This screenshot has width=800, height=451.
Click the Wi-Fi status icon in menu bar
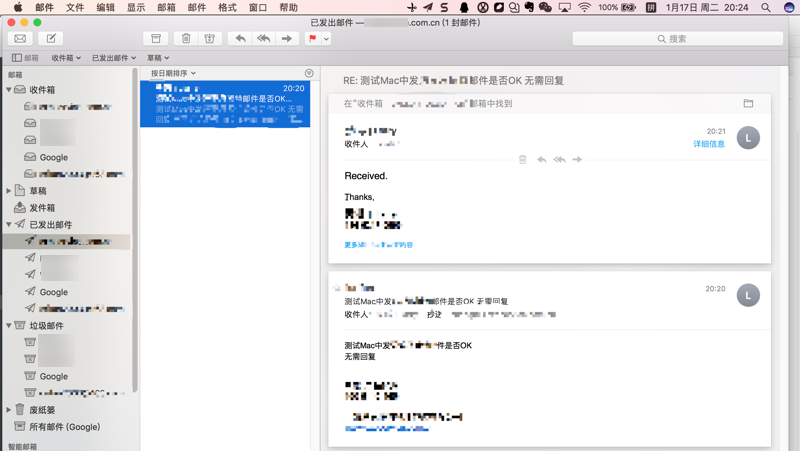(584, 7)
